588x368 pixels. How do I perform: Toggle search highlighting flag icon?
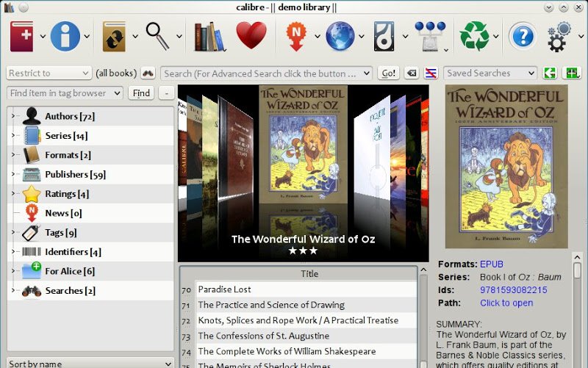click(431, 73)
